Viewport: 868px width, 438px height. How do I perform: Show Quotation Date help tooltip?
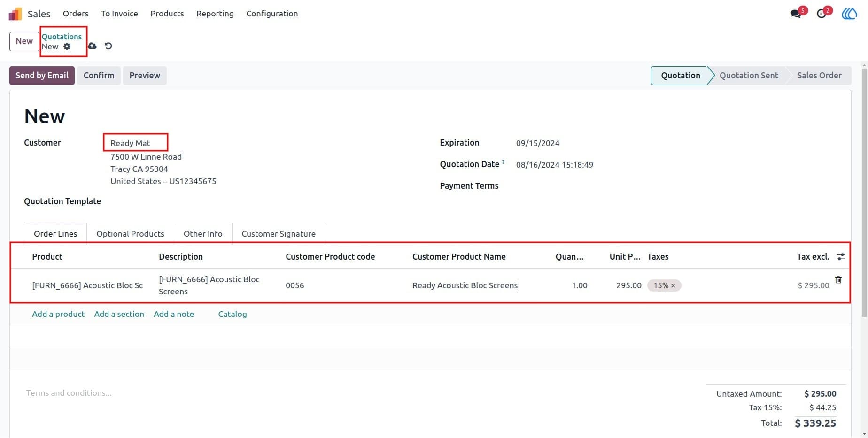(503, 162)
